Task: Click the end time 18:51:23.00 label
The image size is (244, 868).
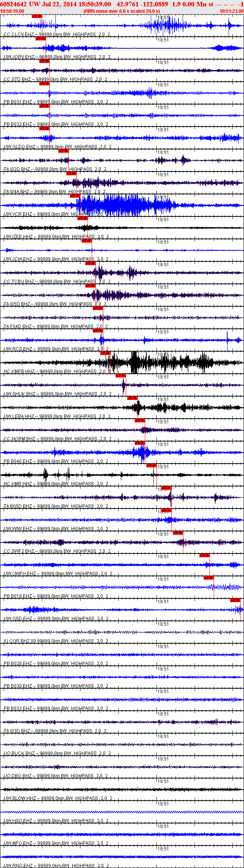Action: 232,11
